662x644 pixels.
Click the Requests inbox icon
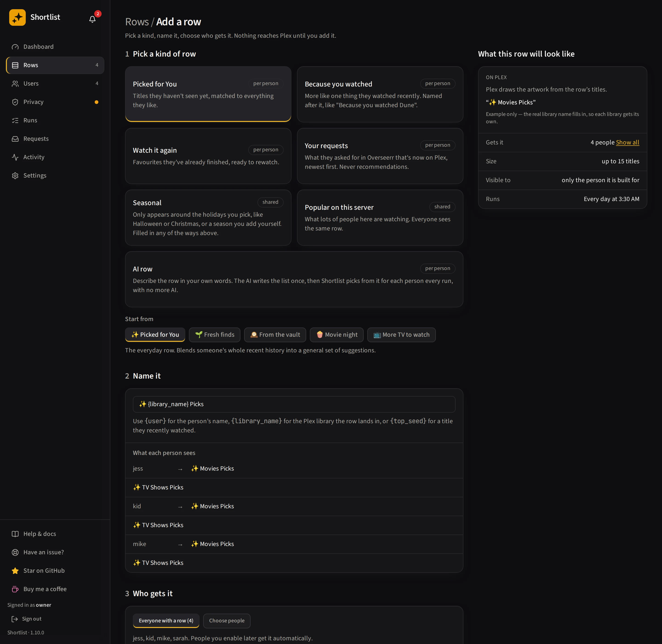point(15,139)
